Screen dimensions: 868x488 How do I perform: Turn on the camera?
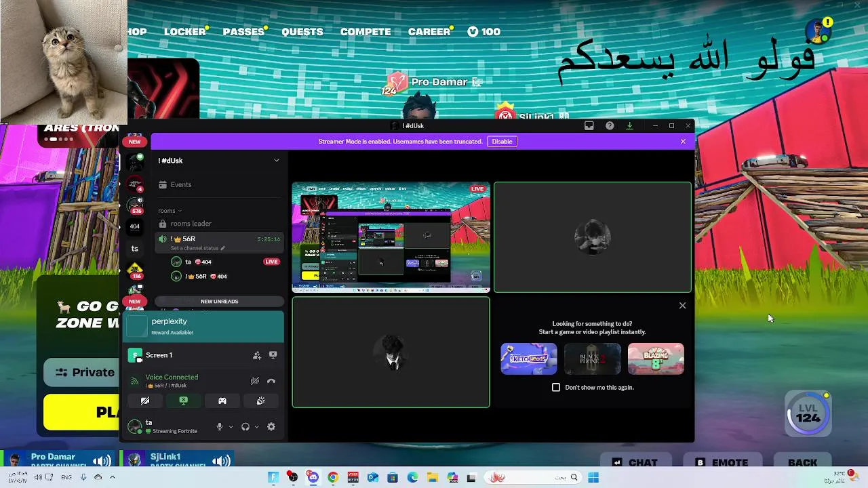pos(145,401)
